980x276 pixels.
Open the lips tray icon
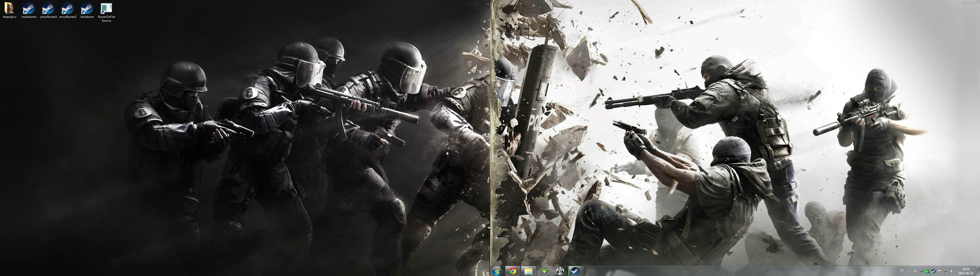tap(921, 271)
